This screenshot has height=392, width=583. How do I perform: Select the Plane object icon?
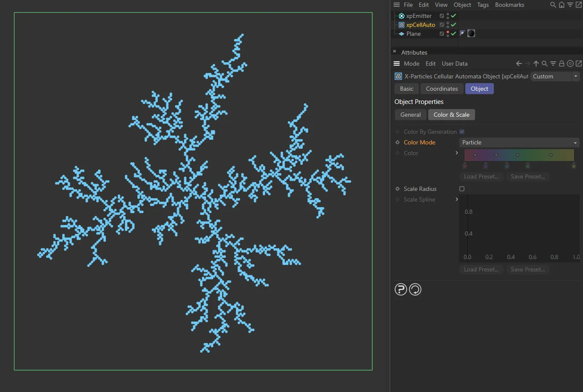pyautogui.click(x=401, y=34)
